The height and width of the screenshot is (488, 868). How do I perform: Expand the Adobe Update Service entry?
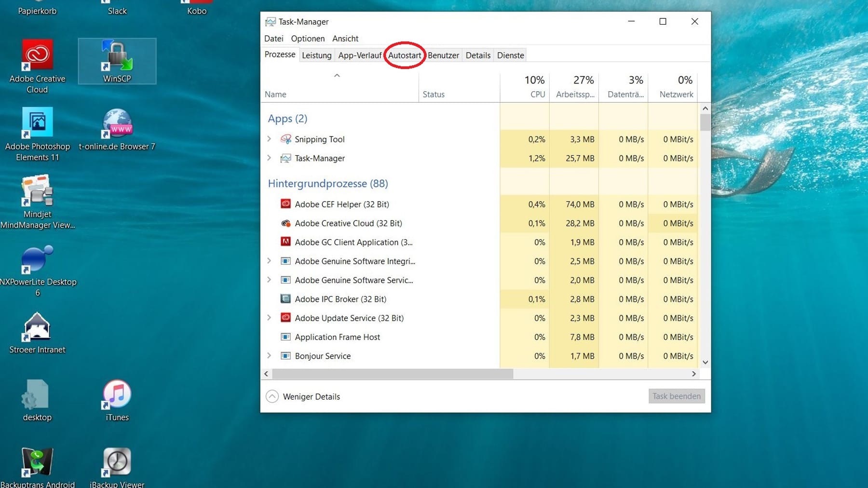269,318
